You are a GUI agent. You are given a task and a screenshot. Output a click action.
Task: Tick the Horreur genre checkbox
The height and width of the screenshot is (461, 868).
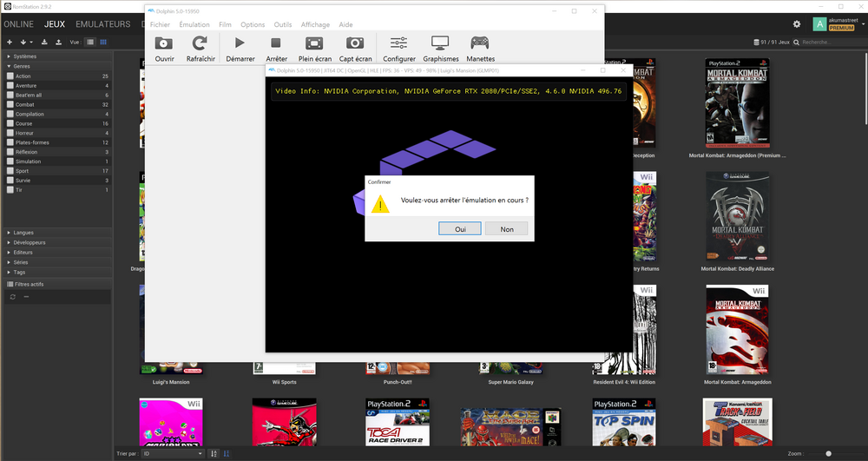[10, 133]
